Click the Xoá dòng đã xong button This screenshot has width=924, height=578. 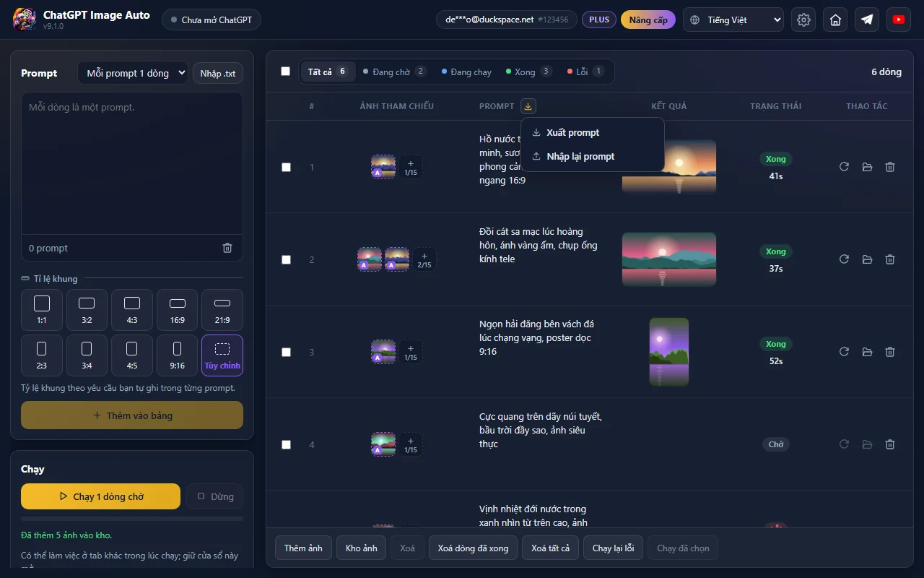pos(473,548)
